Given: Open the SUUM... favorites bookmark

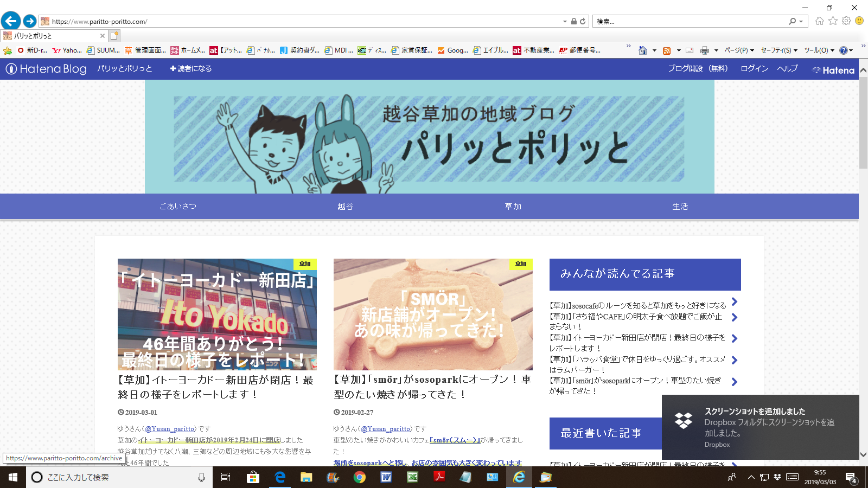Looking at the screenshot, I should click(x=103, y=50).
